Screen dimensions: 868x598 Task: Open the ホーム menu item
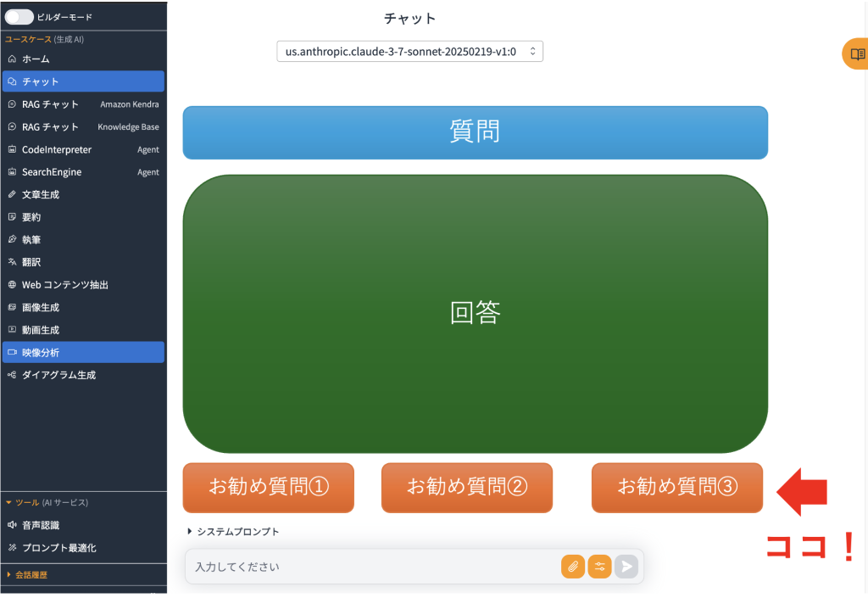pos(84,59)
